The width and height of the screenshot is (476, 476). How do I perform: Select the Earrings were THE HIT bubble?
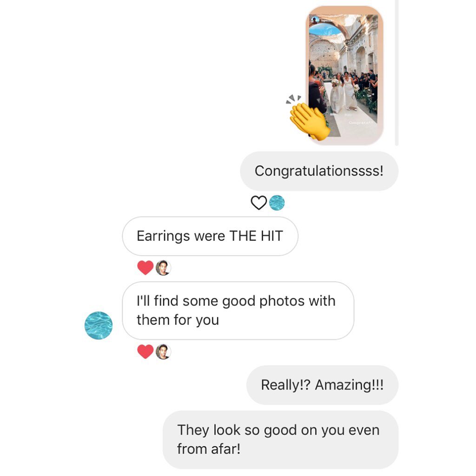click(x=210, y=236)
